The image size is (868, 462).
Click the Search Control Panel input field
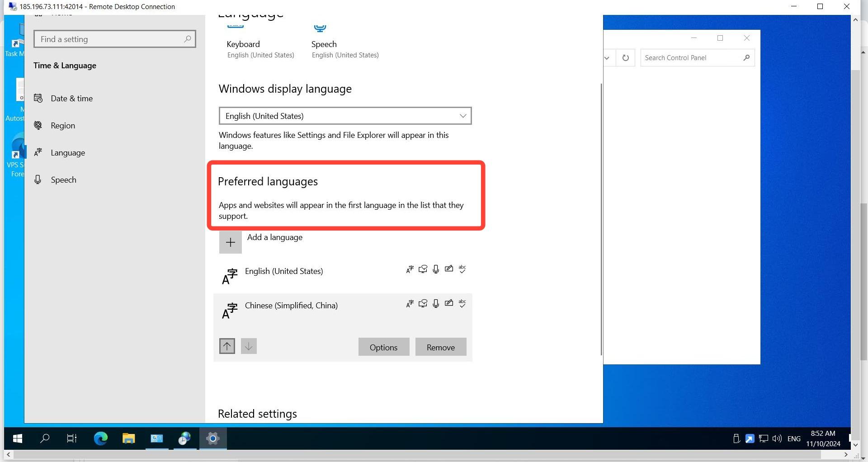click(x=692, y=58)
